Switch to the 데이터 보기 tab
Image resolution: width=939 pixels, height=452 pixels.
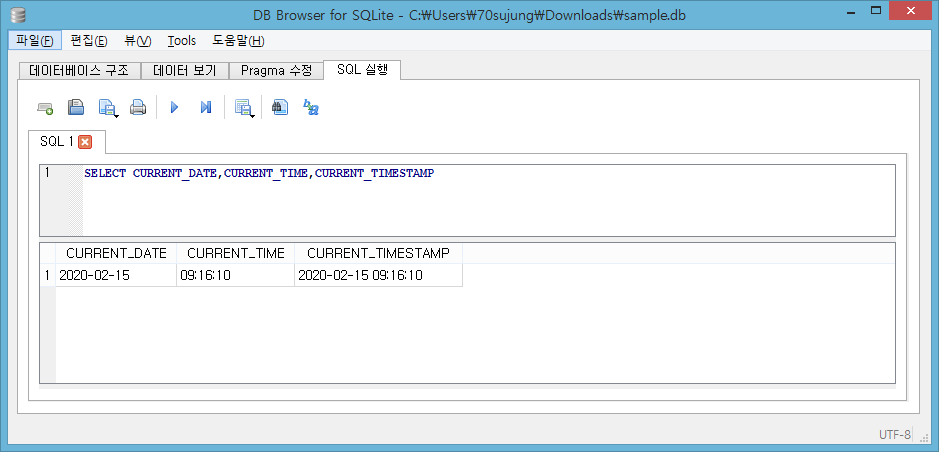click(x=184, y=71)
